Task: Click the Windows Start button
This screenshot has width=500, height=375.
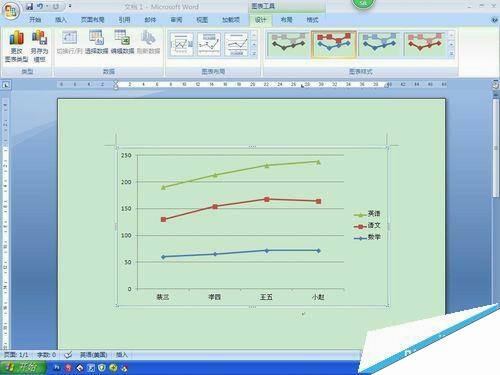Action: 23,367
